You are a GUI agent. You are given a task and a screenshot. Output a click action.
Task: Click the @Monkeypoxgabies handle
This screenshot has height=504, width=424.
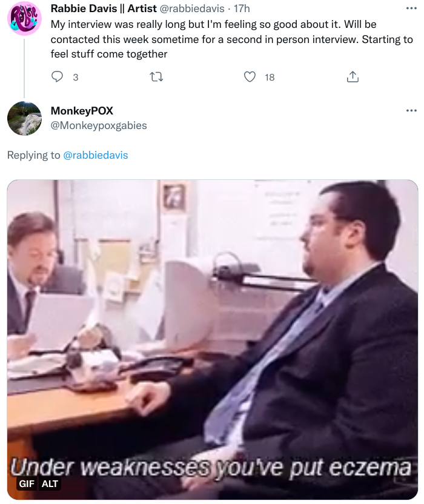(x=99, y=125)
